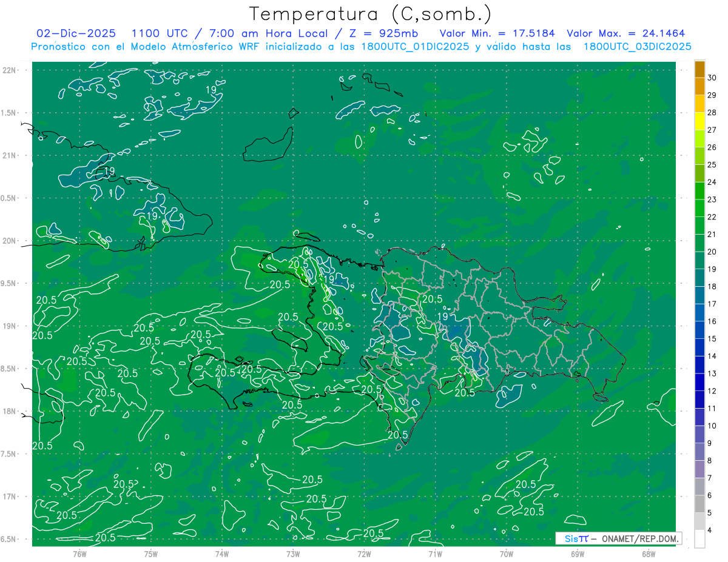Pick the lime segment between 25 and 26
The image size is (728, 562).
(x=699, y=156)
